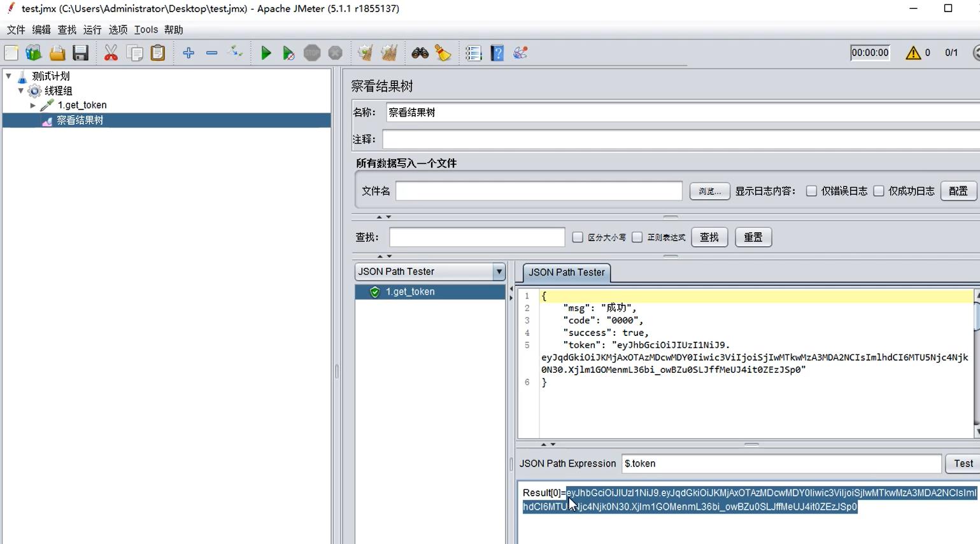
Task: Click the Copy icon in toolbar
Action: pyautogui.click(x=135, y=53)
